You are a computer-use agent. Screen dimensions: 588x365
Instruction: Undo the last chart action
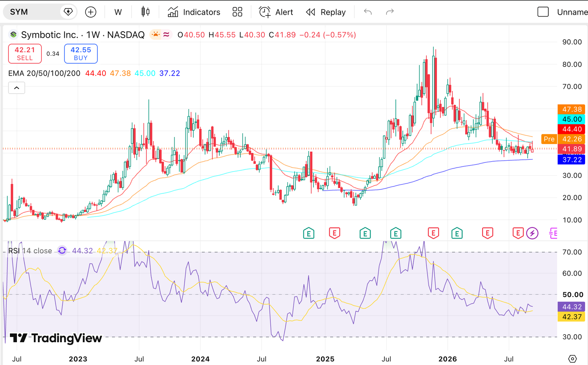pyautogui.click(x=368, y=12)
